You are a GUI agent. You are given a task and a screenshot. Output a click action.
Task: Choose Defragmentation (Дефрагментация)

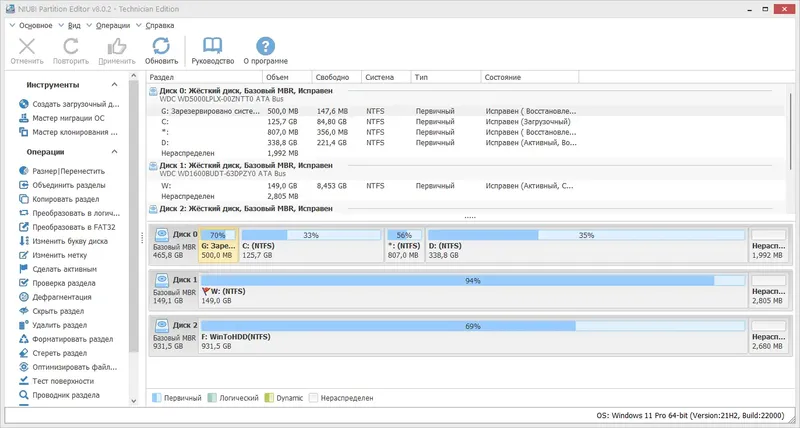(55, 297)
